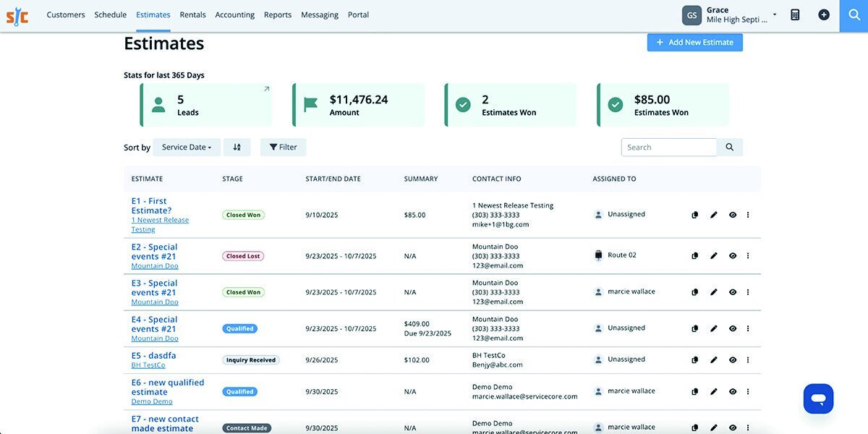Open more options menu for E4
This screenshot has width=868, height=434.
[x=748, y=328]
